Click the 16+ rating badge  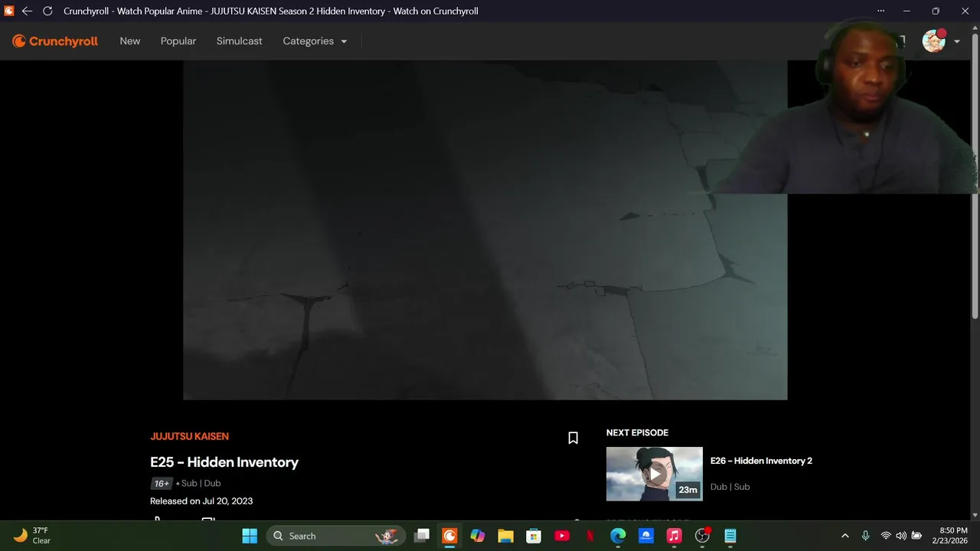point(162,484)
